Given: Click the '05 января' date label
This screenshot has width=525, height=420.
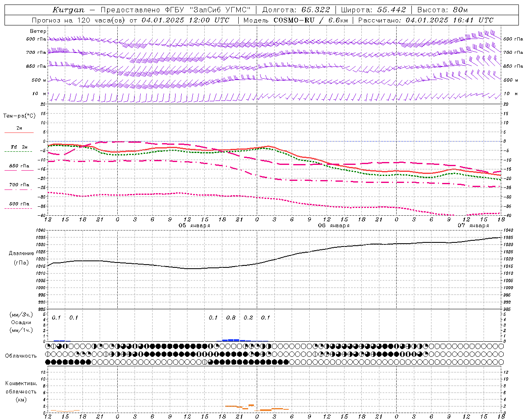Looking at the screenshot, I should pos(194,226).
